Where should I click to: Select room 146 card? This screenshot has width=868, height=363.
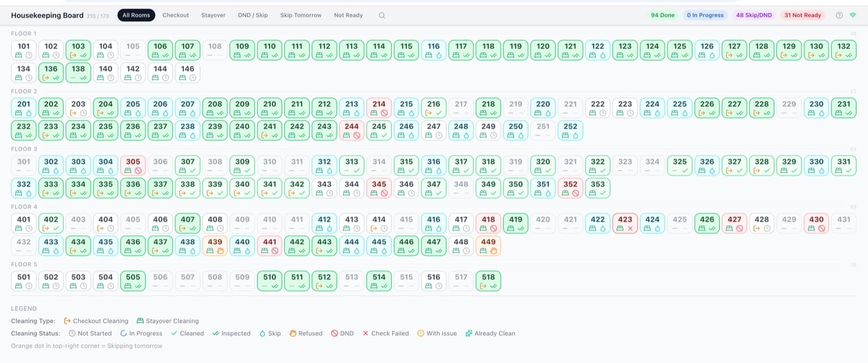(188, 73)
